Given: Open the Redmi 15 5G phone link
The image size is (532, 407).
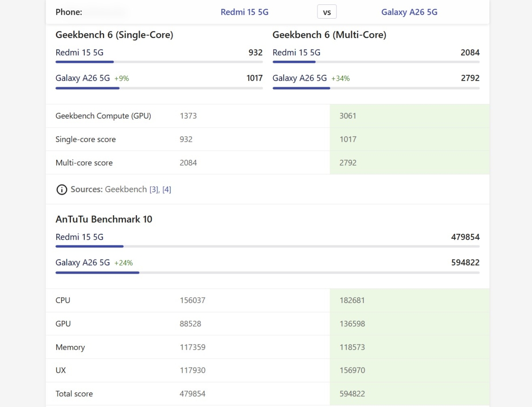Looking at the screenshot, I should [x=245, y=12].
